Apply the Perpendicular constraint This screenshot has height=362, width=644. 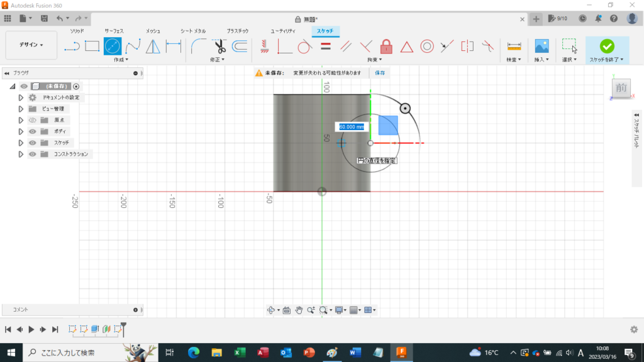[365, 47]
